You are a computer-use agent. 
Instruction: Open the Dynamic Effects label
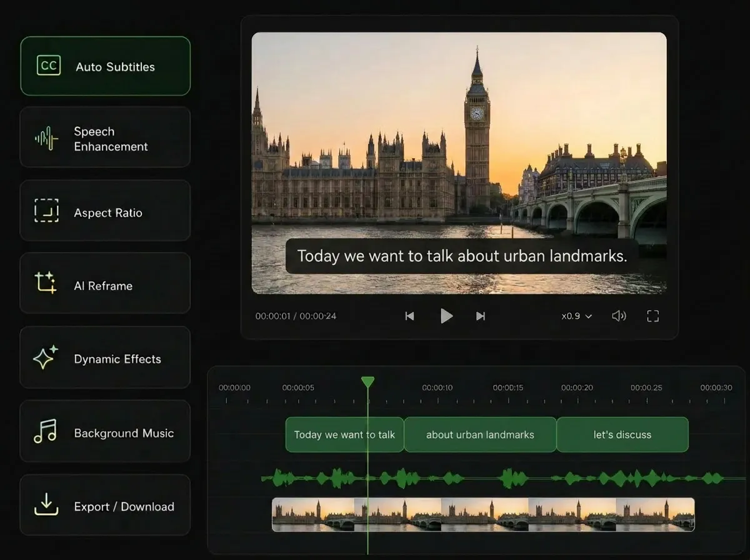117,359
